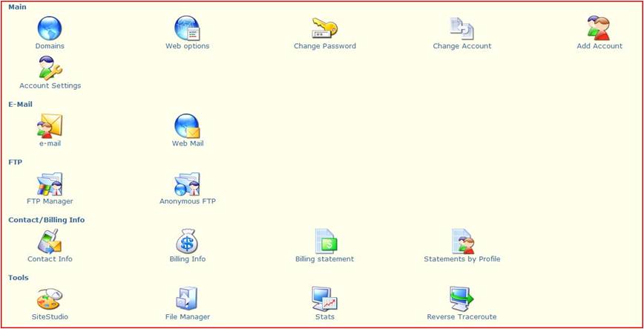This screenshot has width=644, height=329.
Task: Open the e-mail envelope icon
Action: pos(50,126)
